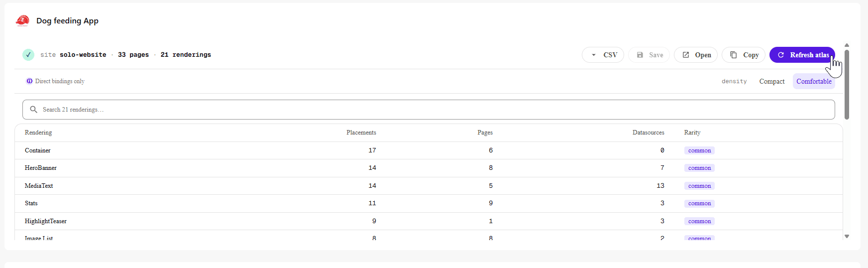Screen dimensions: 868x268
Task: Click the Dog feeding App title
Action: pyautogui.click(x=67, y=21)
